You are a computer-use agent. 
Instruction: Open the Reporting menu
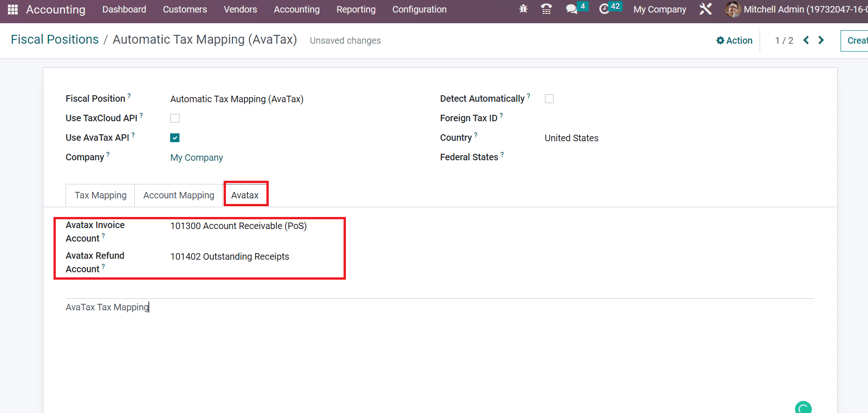point(356,9)
